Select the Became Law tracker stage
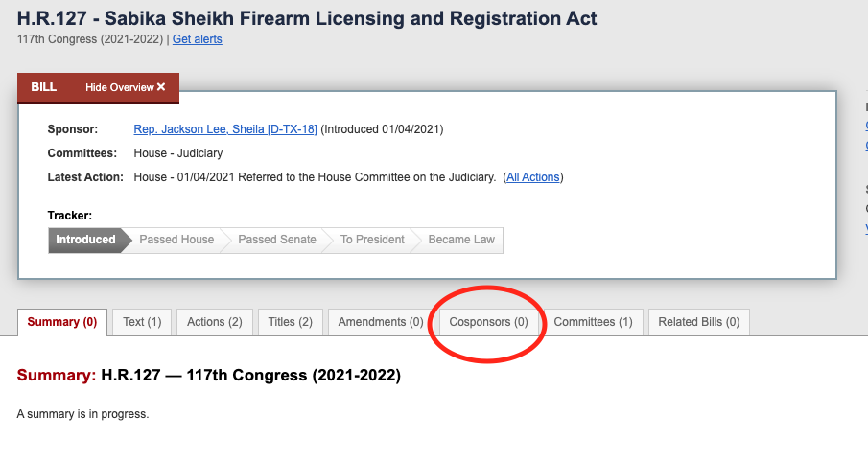The image size is (868, 461). tap(461, 240)
